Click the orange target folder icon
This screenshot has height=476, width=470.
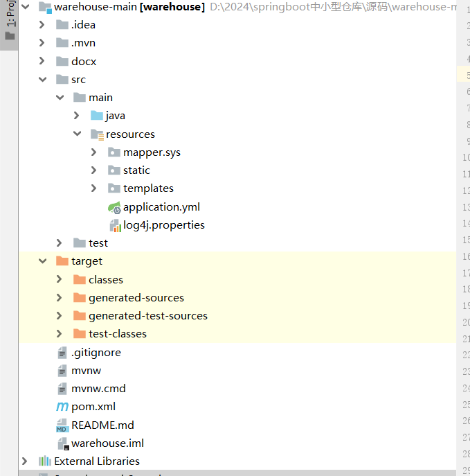click(x=62, y=261)
